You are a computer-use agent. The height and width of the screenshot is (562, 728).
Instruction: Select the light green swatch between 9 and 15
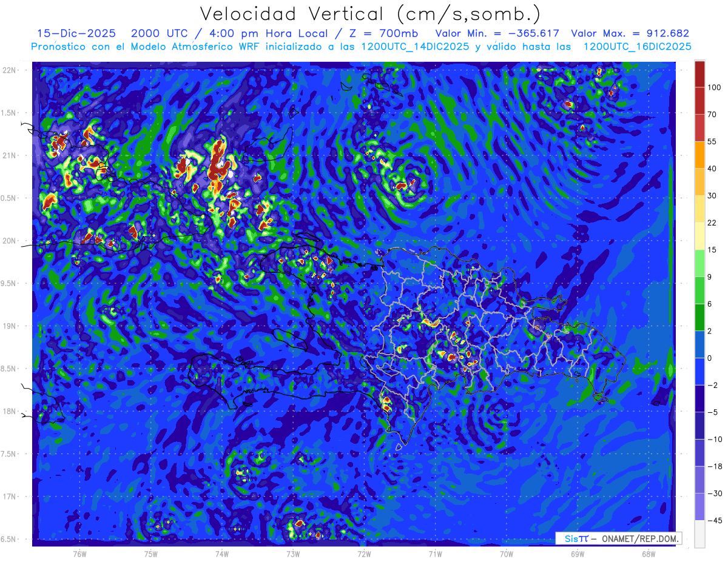coord(699,263)
